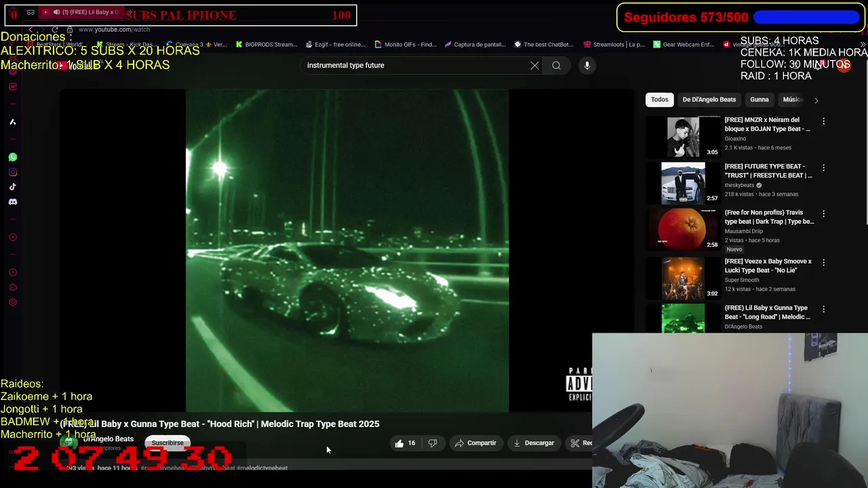Subscribe with the Suscribirse button

167,443
